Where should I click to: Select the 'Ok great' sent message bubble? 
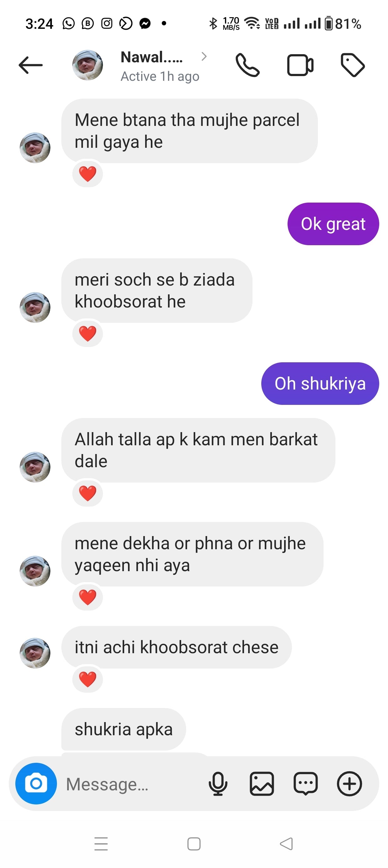click(333, 224)
